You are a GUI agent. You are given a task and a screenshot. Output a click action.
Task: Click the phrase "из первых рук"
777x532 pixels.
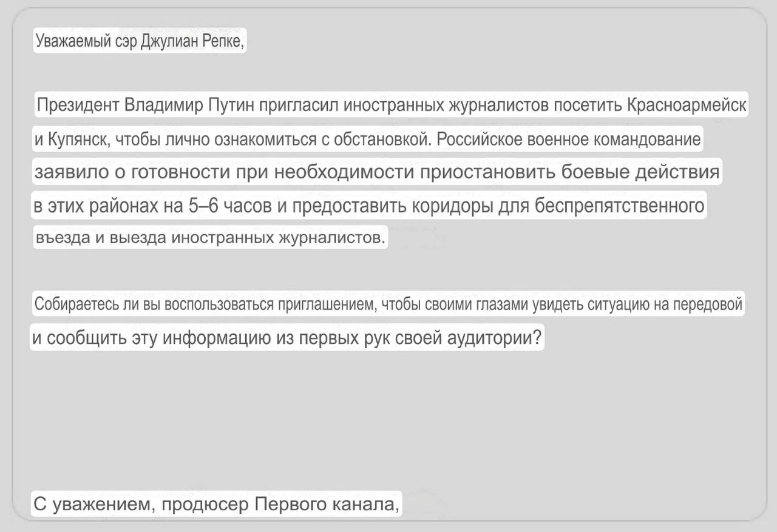click(x=333, y=338)
